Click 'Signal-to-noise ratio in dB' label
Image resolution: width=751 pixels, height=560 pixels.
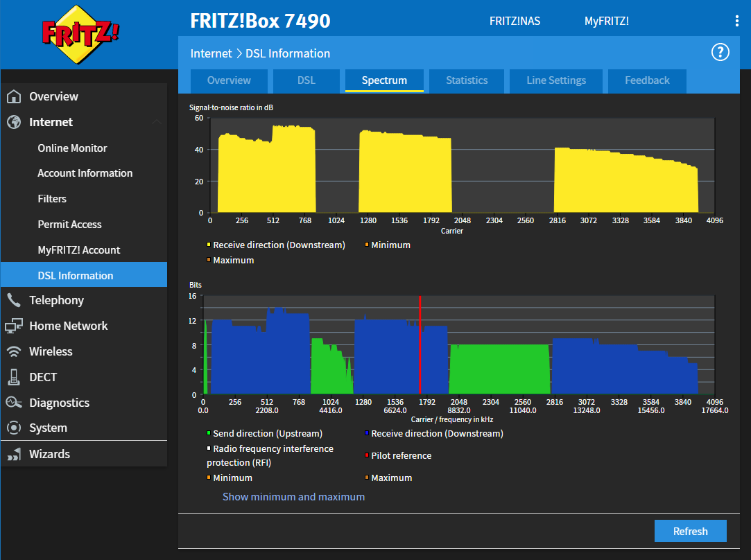tap(231, 107)
